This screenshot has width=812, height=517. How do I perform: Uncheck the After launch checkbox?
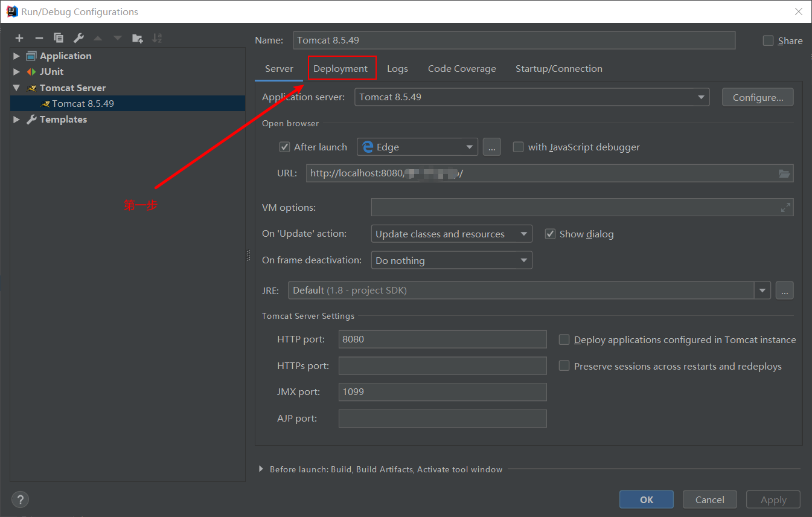click(285, 147)
